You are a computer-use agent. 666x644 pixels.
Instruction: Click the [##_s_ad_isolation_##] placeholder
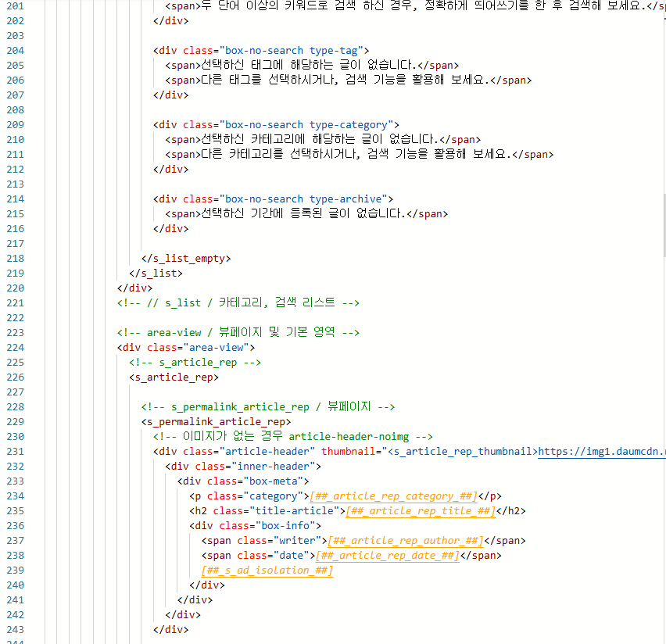click(x=267, y=571)
